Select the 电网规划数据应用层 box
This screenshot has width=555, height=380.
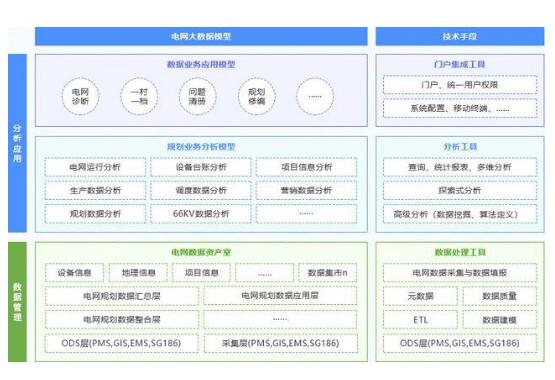[280, 296]
